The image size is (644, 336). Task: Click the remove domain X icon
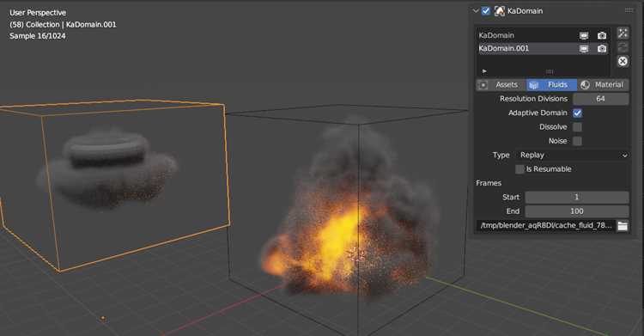[623, 61]
